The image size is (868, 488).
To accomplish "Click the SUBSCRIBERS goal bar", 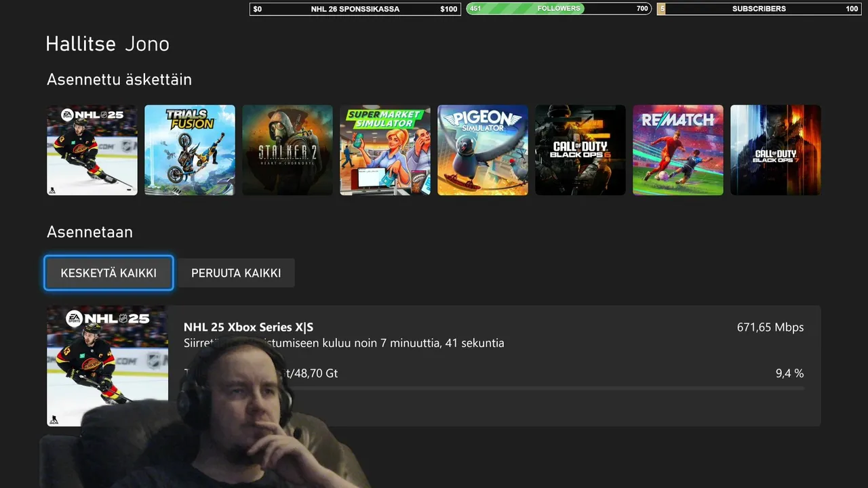I will click(759, 9).
